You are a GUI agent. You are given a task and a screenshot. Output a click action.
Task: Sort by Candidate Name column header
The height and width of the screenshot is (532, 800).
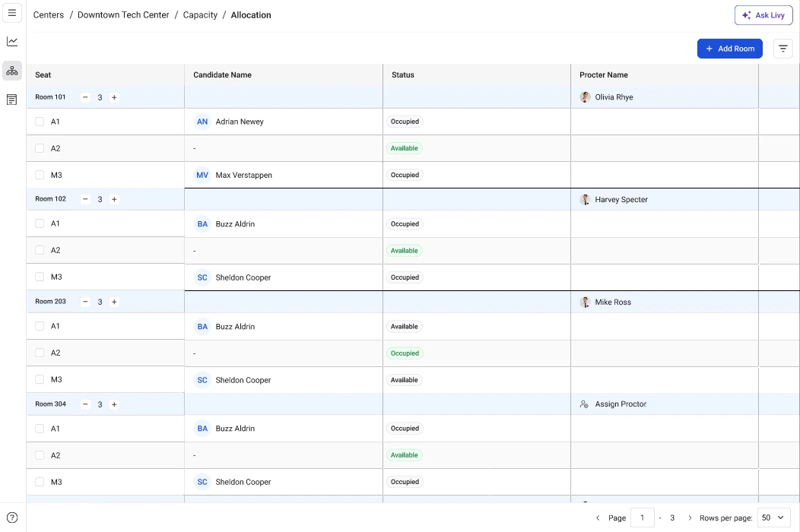click(223, 75)
